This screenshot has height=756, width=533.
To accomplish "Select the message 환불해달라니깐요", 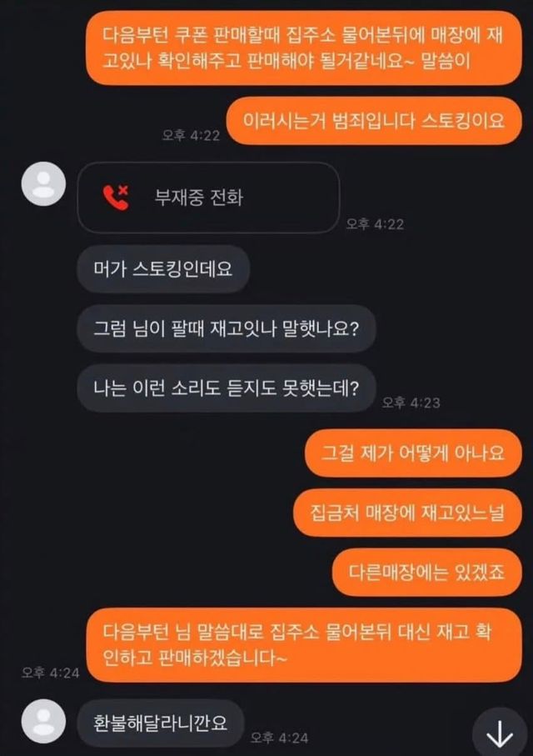I will [x=160, y=723].
